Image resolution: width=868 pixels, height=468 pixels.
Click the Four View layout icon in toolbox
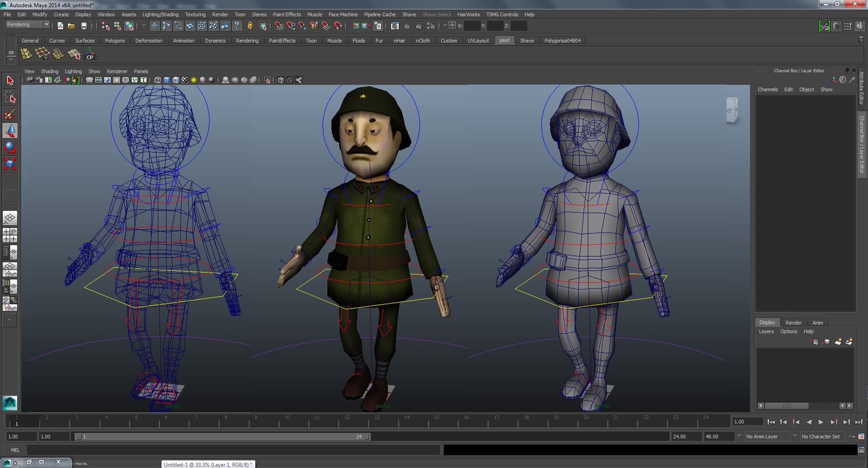click(10, 235)
